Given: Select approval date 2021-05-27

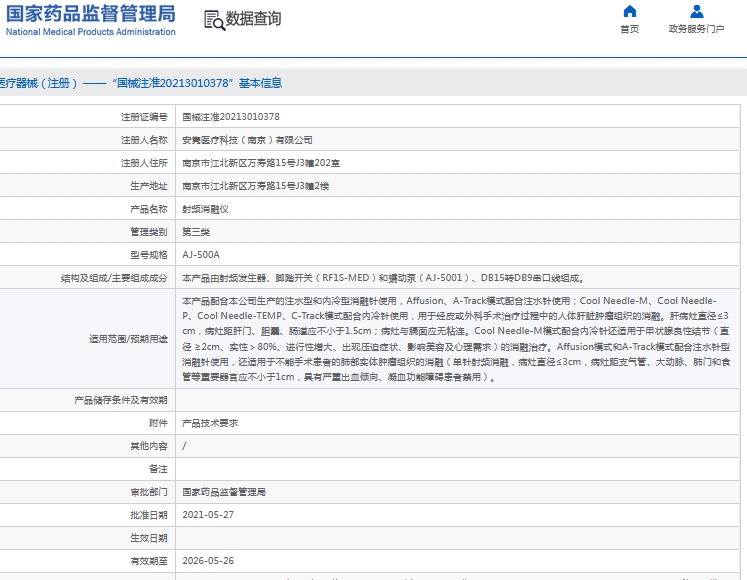Looking at the screenshot, I should [208, 515].
